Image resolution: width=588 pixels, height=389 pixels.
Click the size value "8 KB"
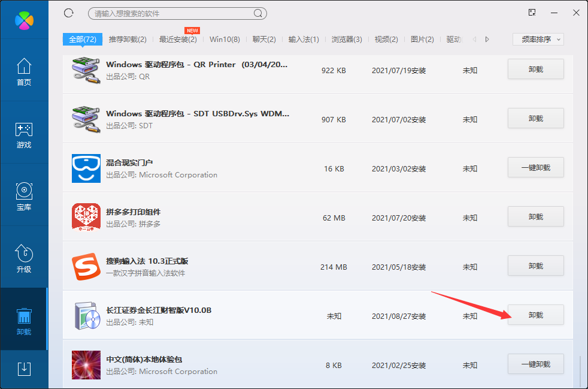click(334, 365)
